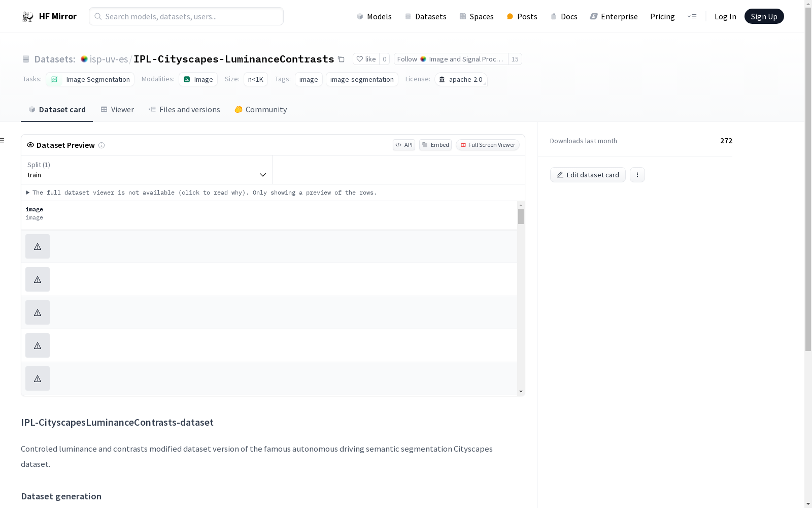Open the left sidebar table-of-contents icon
The height and width of the screenshot is (508, 812).
[3, 140]
